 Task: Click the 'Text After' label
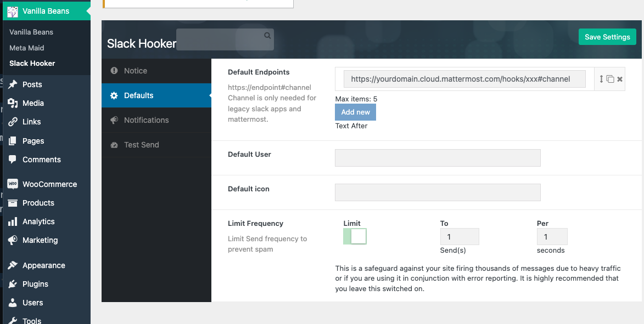(351, 126)
